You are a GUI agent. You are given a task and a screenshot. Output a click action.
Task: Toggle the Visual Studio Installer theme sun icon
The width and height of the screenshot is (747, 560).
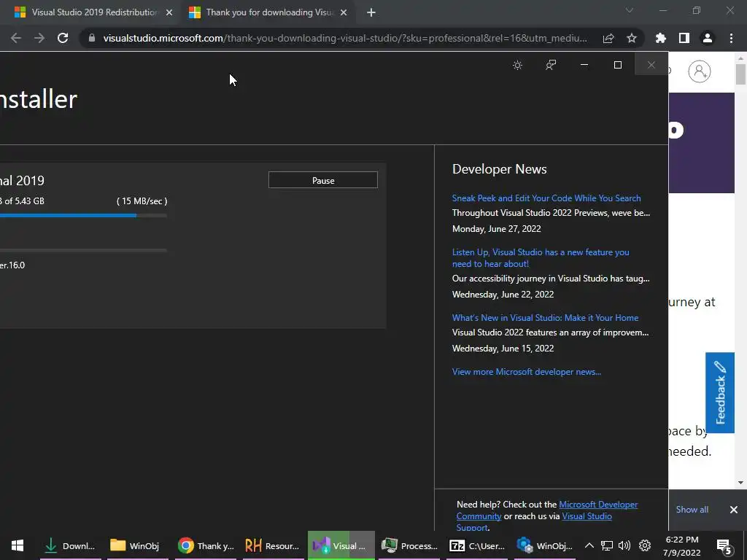517,65
